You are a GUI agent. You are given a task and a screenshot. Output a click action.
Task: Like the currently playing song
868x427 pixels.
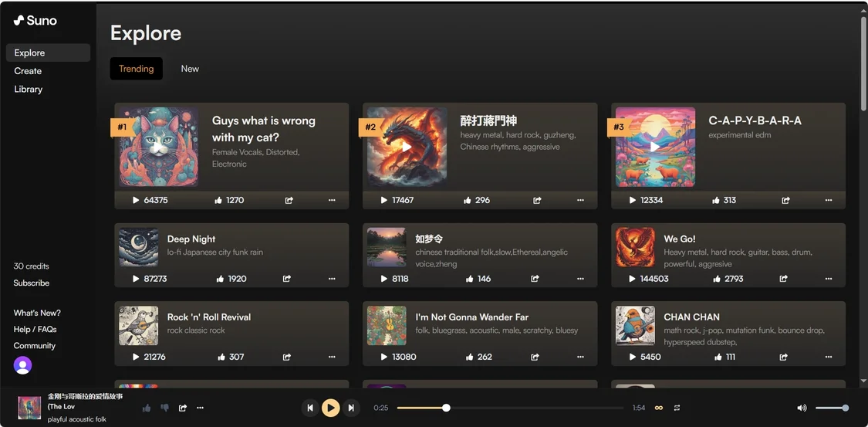coord(147,408)
